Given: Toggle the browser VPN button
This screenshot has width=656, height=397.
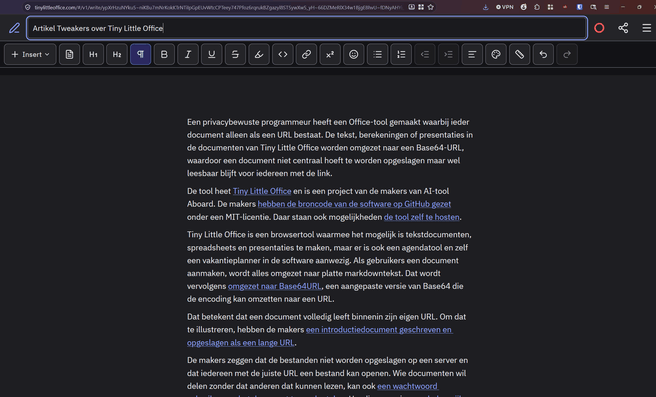Looking at the screenshot, I should (x=505, y=7).
